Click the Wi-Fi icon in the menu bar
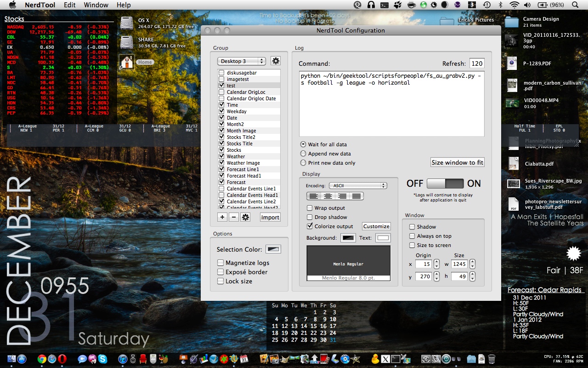588x368 pixels. 514,5
